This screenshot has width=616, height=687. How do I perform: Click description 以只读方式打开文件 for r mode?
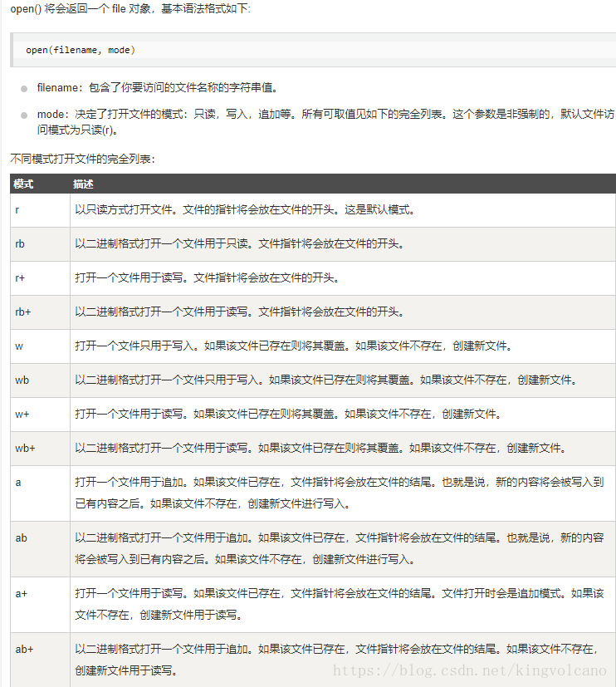245,210
